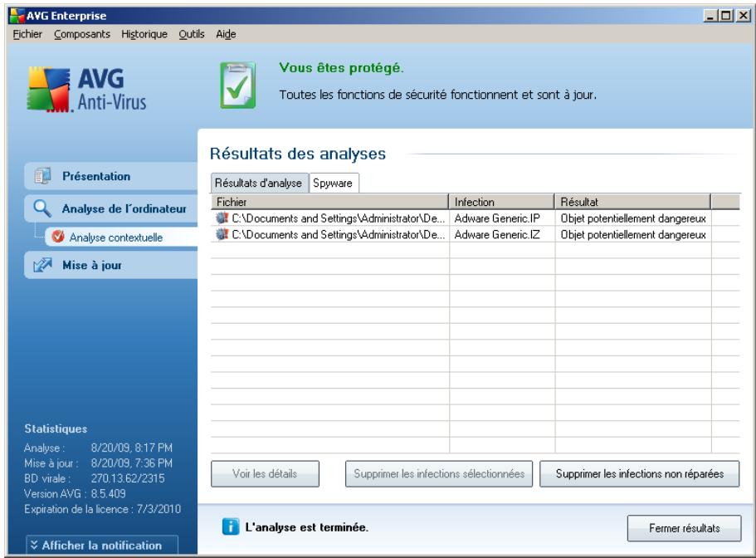Screen dimensions: 756x558
Task: Open the Aide menu
Action: (226, 34)
